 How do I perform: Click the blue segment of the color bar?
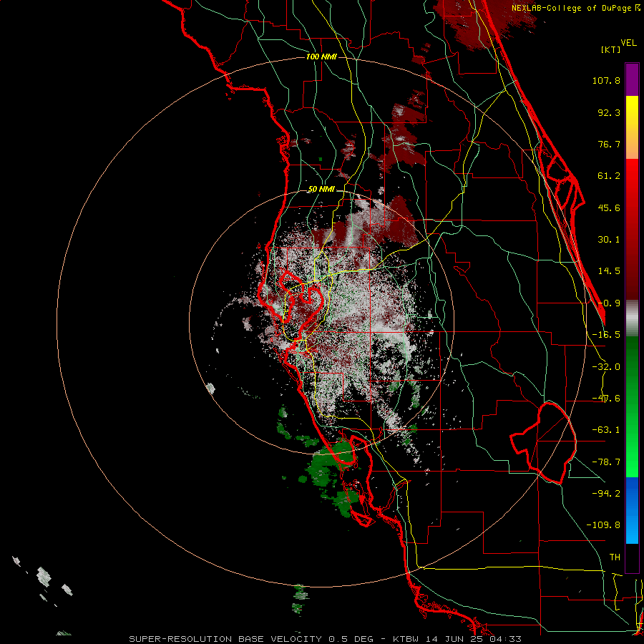632,510
